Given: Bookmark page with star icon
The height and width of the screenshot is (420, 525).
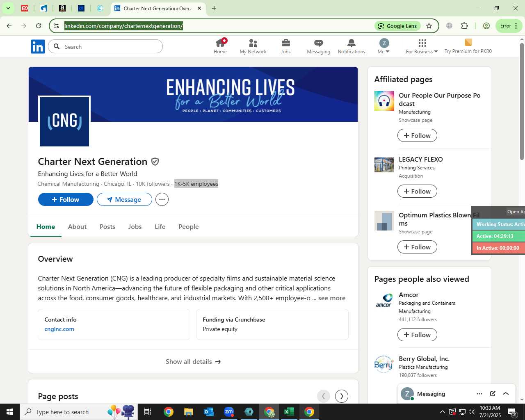Looking at the screenshot, I should (429, 26).
